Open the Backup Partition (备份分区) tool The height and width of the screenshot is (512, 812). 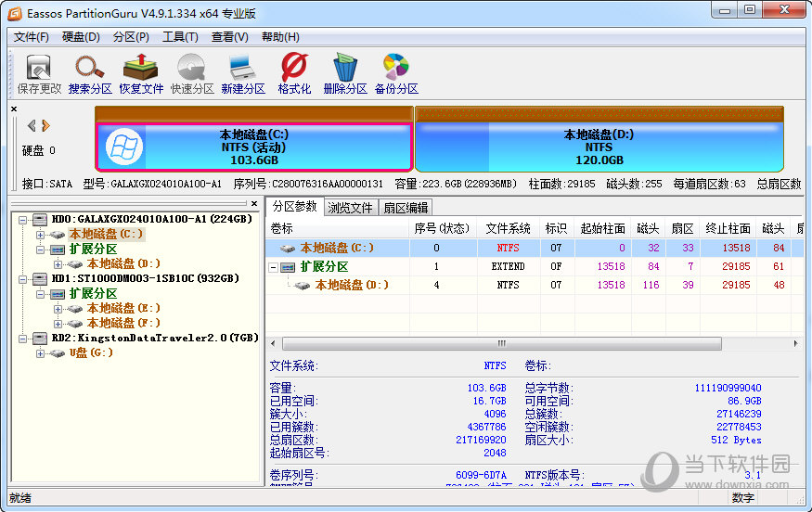[396, 73]
